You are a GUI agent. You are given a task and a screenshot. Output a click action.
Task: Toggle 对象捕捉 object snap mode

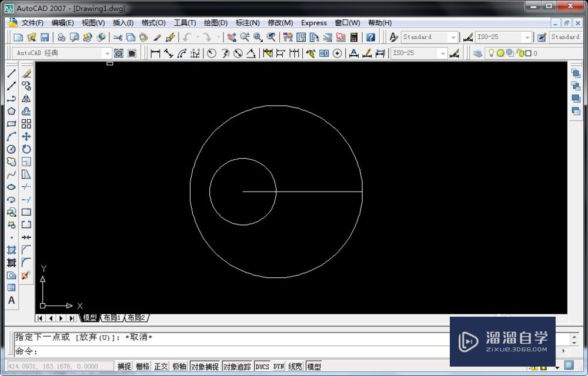205,367
